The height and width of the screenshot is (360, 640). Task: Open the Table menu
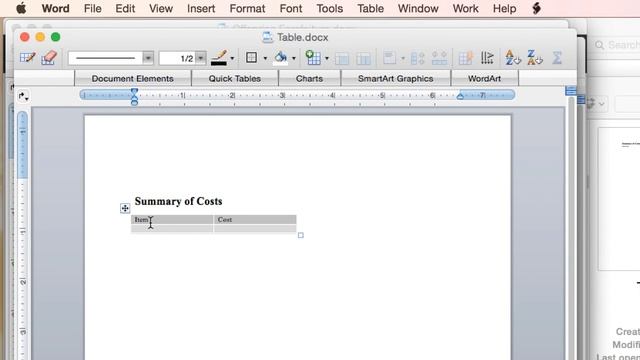371,9
